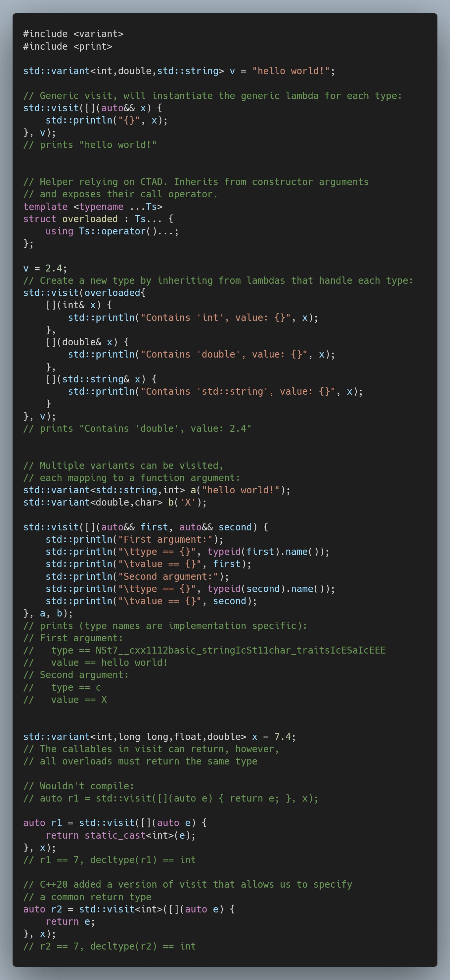Click the comment '// Second argument:'

76,675
